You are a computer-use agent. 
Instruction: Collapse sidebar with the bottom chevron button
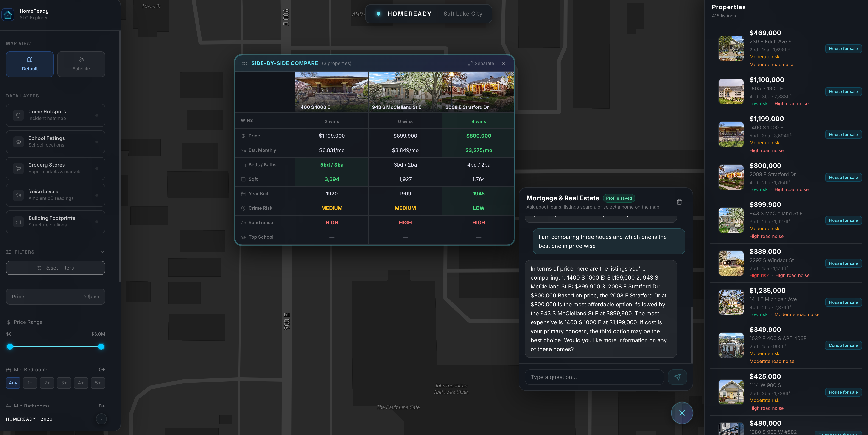click(101, 419)
